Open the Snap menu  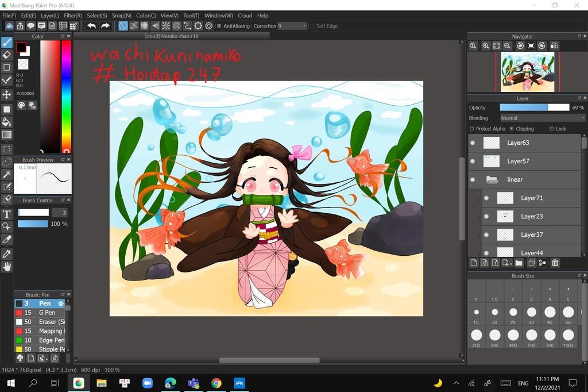point(122,16)
